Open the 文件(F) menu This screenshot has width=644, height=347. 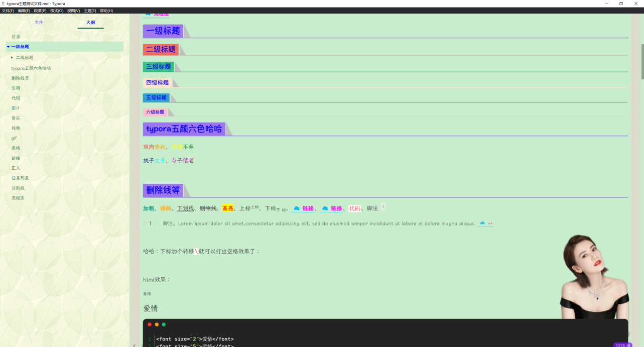pyautogui.click(x=8, y=11)
